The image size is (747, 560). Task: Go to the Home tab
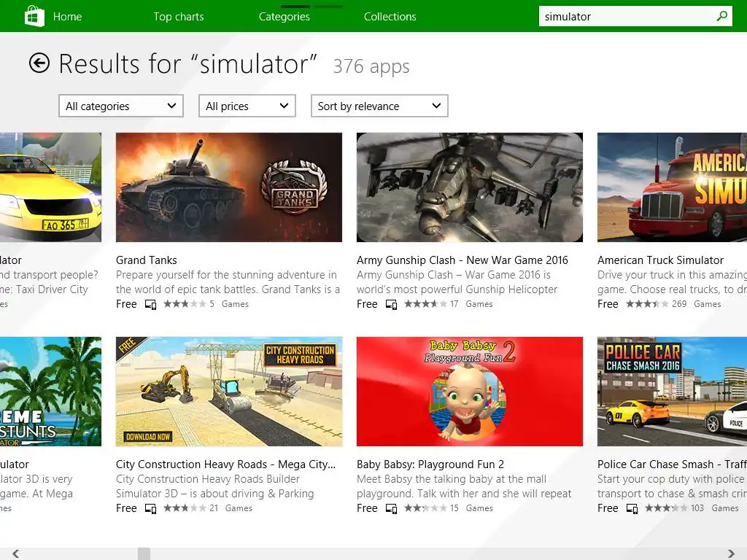(67, 17)
